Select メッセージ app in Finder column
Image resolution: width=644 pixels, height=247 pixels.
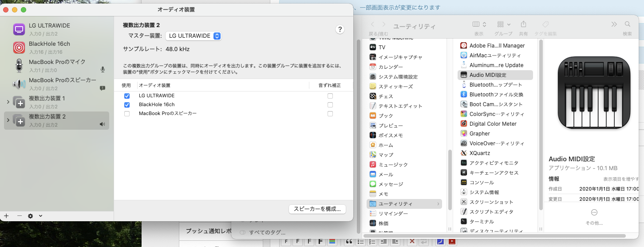click(x=404, y=184)
